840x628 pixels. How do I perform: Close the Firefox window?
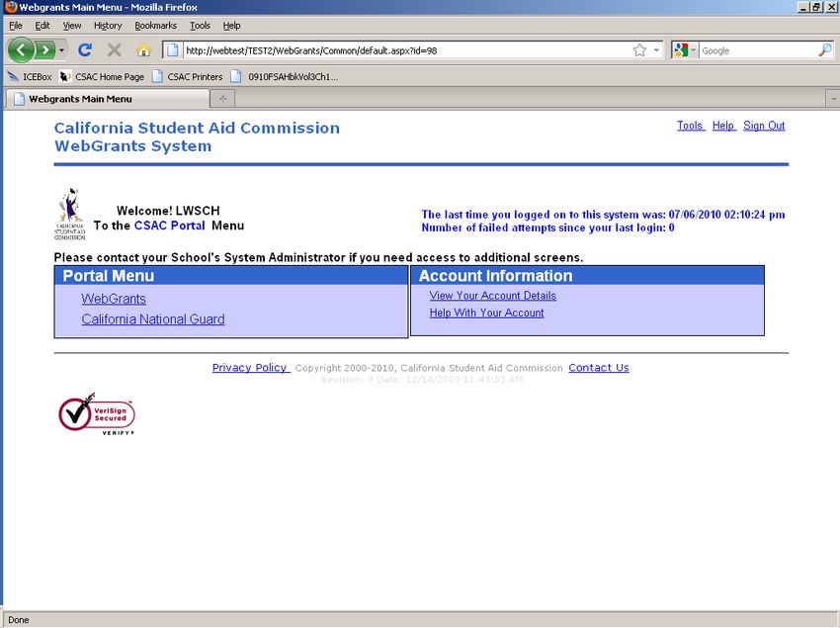click(x=830, y=7)
